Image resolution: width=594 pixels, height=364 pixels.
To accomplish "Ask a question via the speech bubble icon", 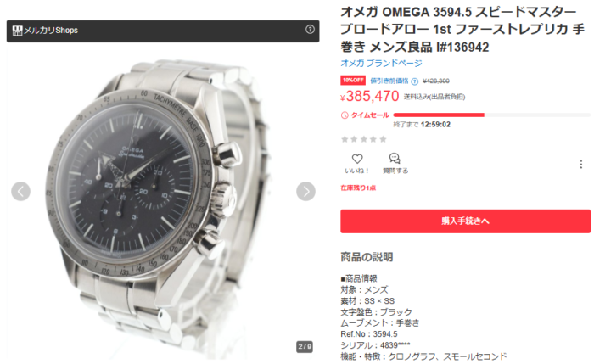I will pos(395,159).
